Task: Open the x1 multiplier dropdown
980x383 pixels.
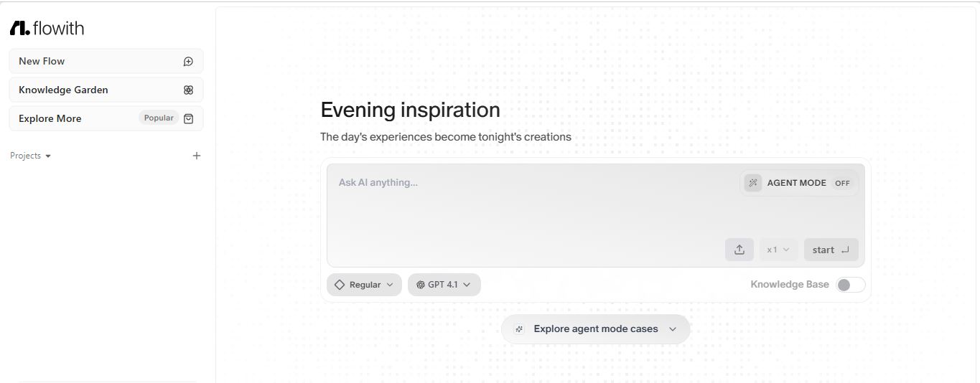Action: tap(778, 250)
